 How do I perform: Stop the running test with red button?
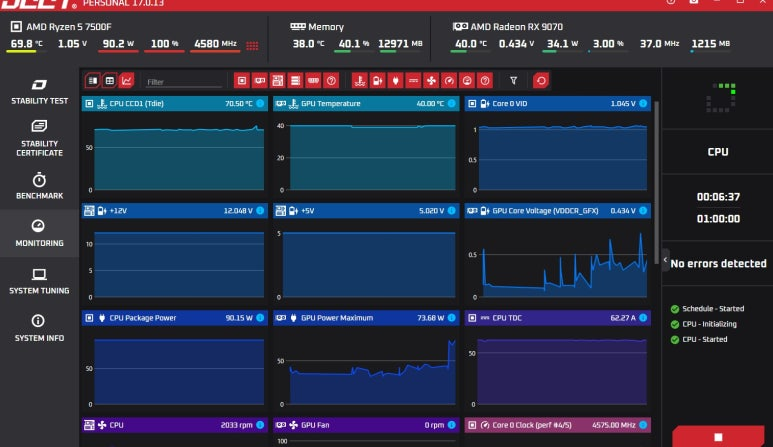718,437
